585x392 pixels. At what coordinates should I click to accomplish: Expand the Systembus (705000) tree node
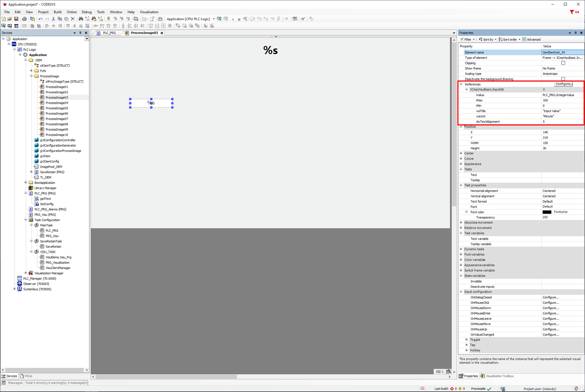15,289
